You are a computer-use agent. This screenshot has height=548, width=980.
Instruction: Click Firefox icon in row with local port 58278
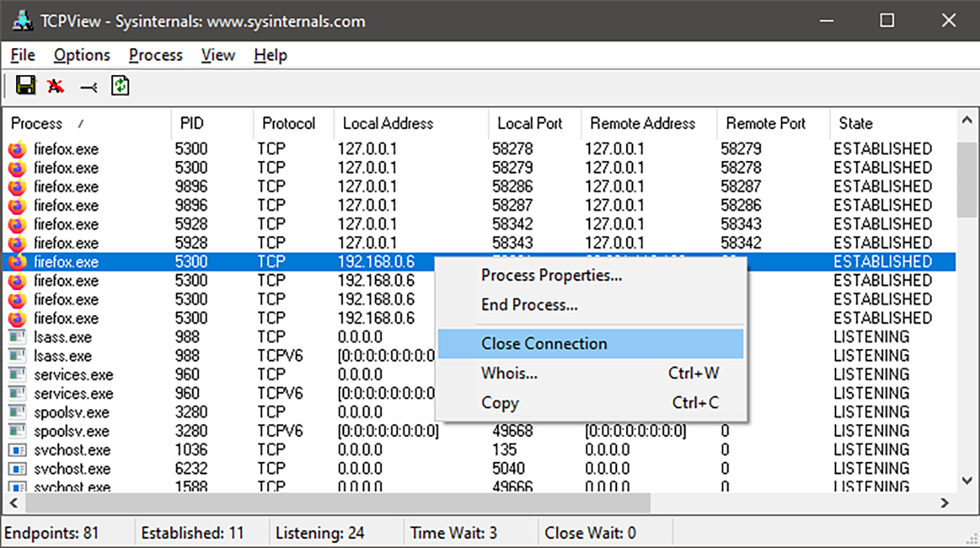[17, 149]
